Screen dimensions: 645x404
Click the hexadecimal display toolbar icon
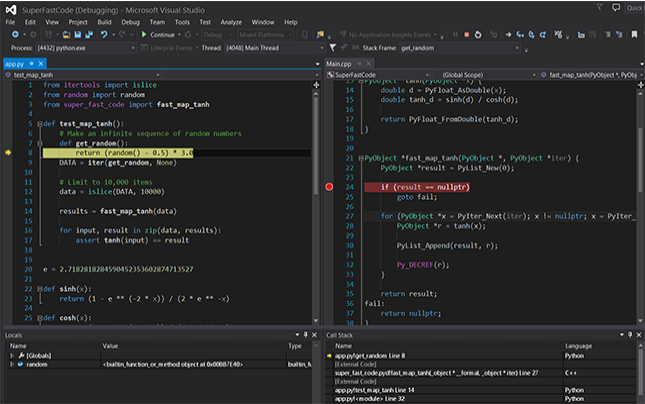[558, 35]
